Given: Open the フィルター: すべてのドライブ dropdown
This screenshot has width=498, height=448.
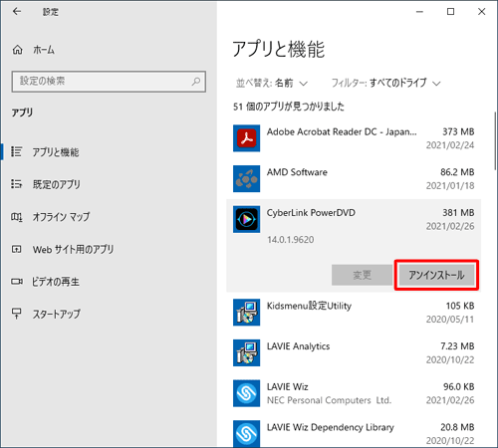Looking at the screenshot, I should 385,83.
